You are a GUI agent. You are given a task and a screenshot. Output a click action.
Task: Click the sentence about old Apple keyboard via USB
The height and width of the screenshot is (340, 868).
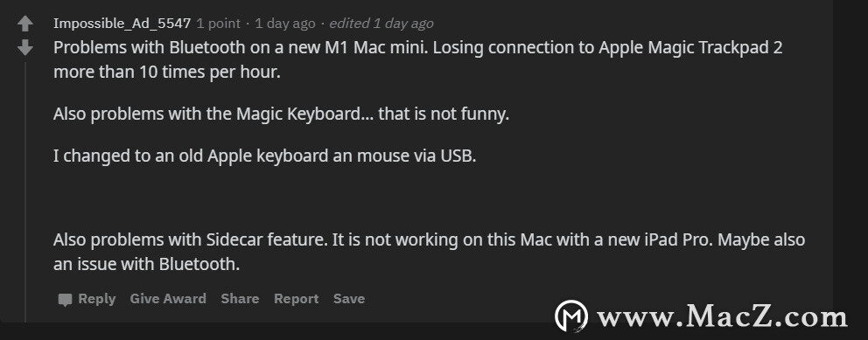click(264, 156)
